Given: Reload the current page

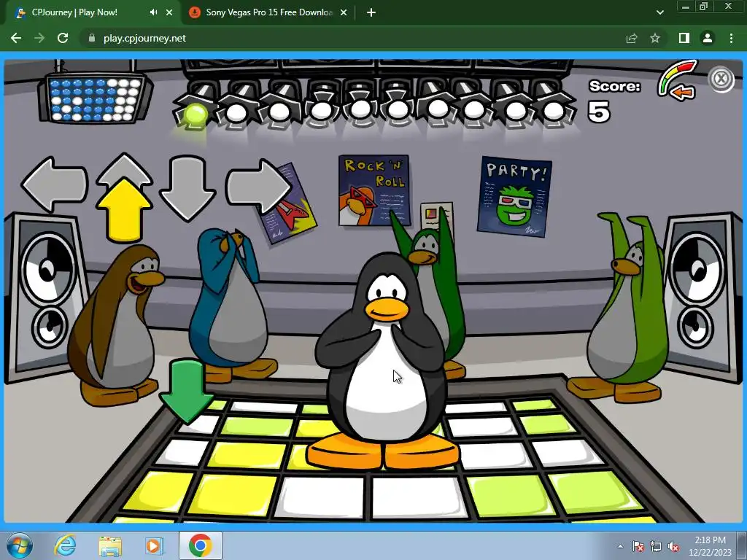Looking at the screenshot, I should click(x=63, y=38).
